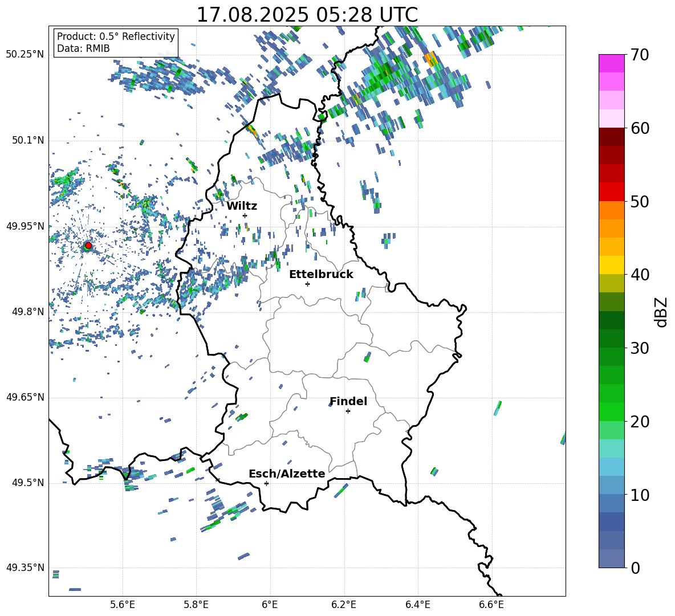675x616 pixels.
Task: Click the 'Data: RMIB' text
Action: click(83, 48)
